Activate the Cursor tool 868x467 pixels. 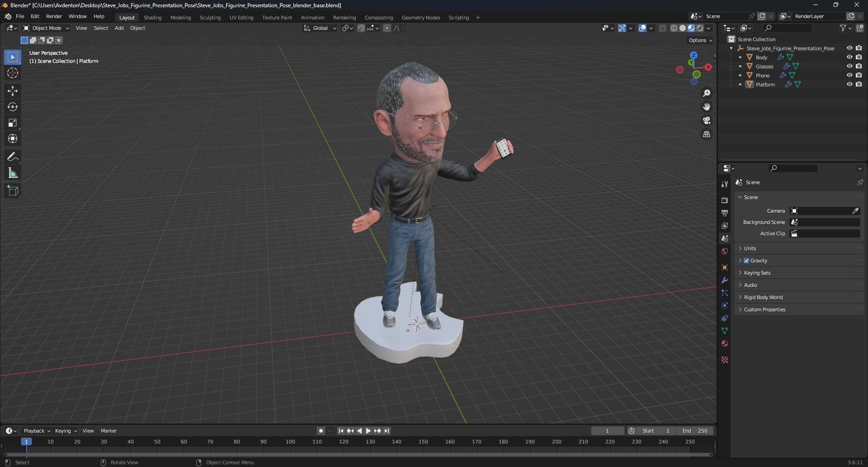click(x=13, y=73)
